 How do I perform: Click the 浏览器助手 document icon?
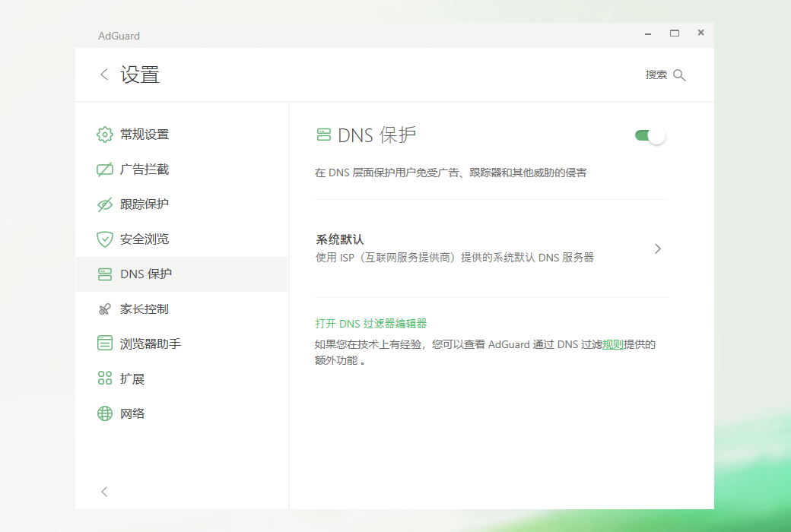point(104,344)
